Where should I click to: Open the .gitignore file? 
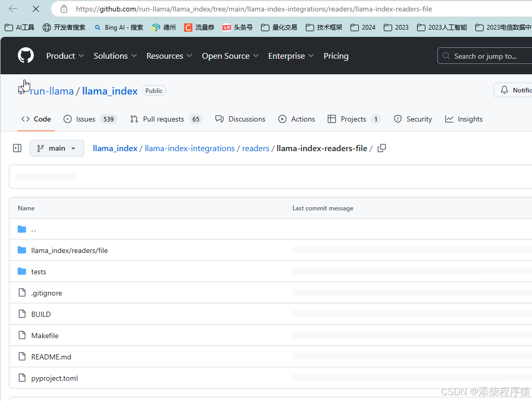[46, 293]
